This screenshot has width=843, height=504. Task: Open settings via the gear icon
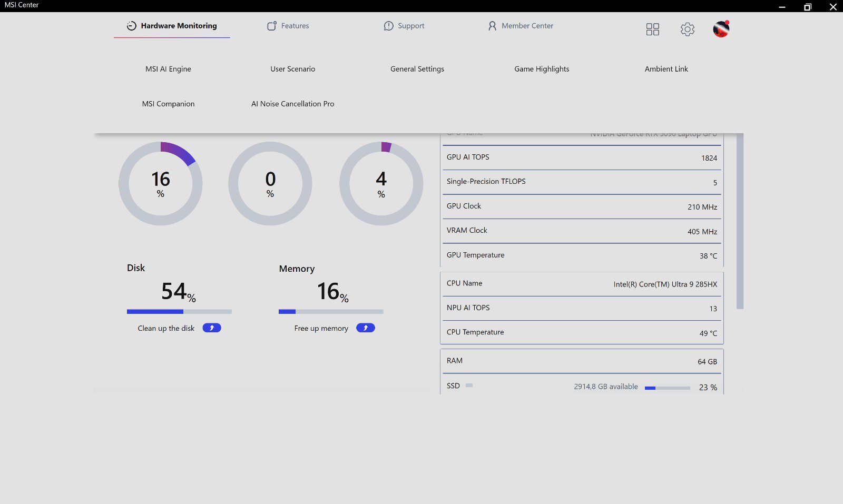(688, 29)
